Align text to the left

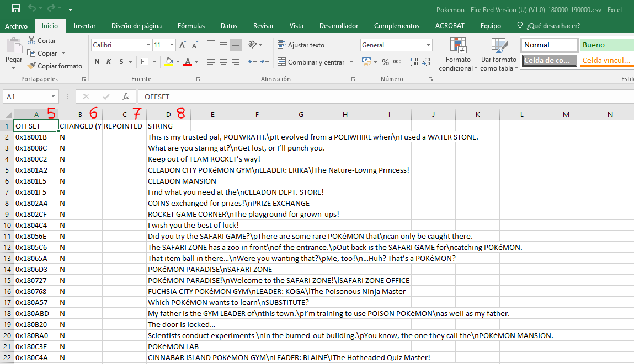211,62
